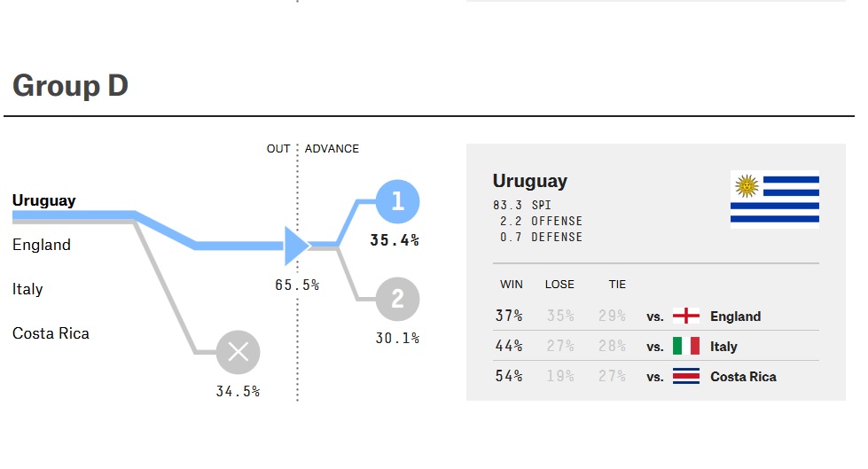Click the 65.5% advance probability label

297,285
